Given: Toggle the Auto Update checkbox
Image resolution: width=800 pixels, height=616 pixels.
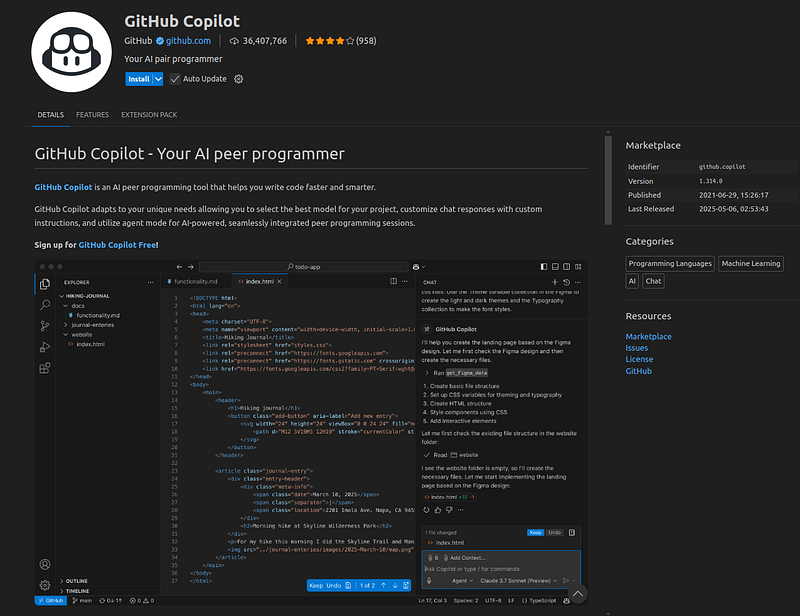Looking at the screenshot, I should coord(174,79).
